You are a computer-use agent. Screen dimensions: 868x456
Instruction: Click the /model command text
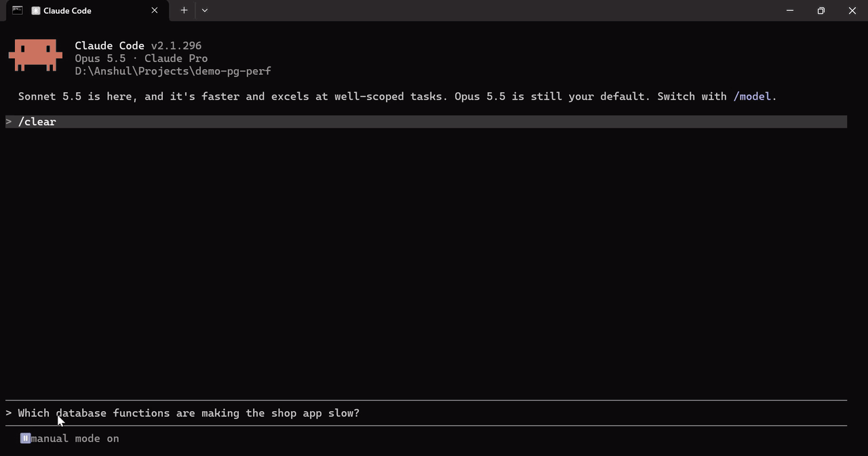752,96
